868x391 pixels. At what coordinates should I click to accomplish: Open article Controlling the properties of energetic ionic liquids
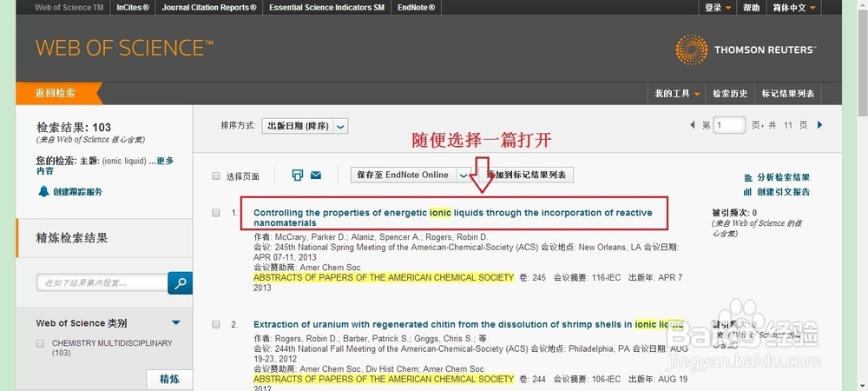(x=453, y=217)
